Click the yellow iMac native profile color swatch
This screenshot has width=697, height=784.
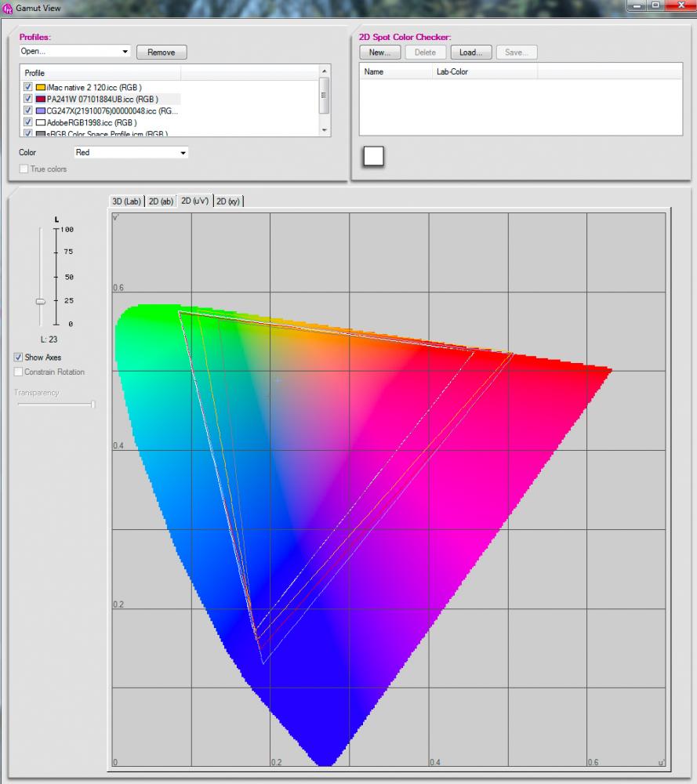41,88
